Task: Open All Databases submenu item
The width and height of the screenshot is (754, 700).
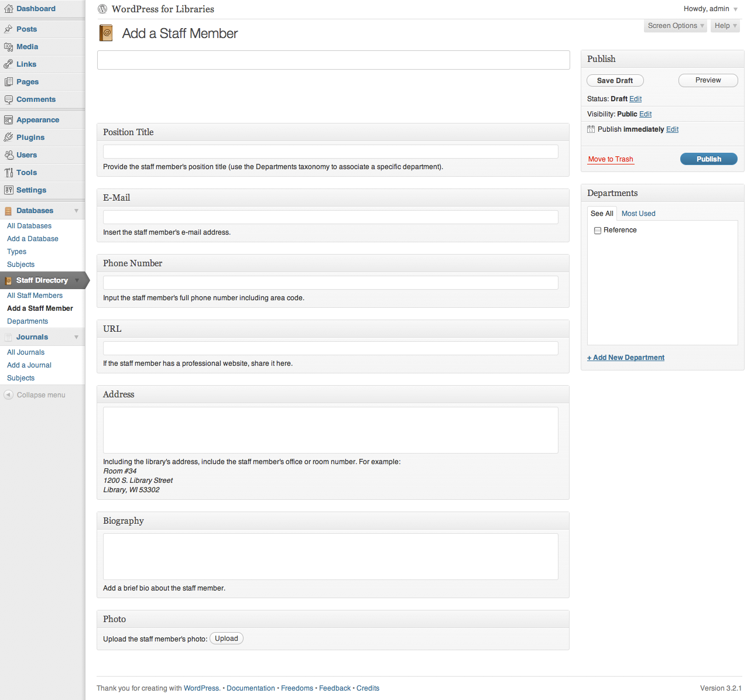Action: coord(29,226)
